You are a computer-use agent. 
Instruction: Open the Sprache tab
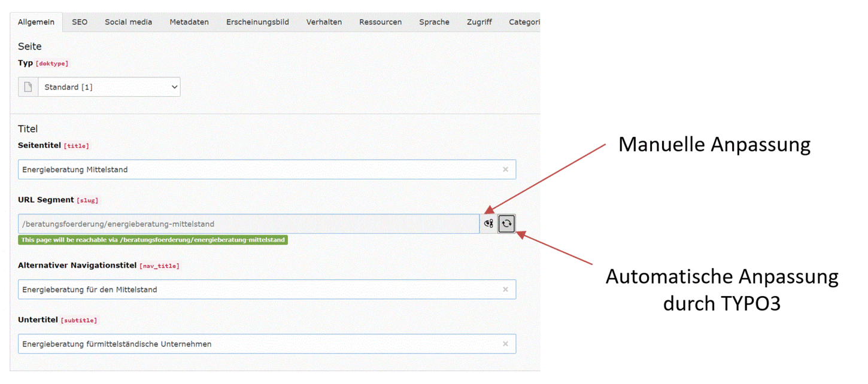pos(433,22)
